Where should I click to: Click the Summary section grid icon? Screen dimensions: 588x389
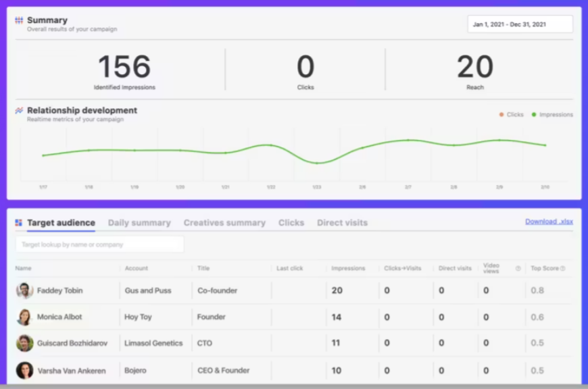(x=18, y=20)
